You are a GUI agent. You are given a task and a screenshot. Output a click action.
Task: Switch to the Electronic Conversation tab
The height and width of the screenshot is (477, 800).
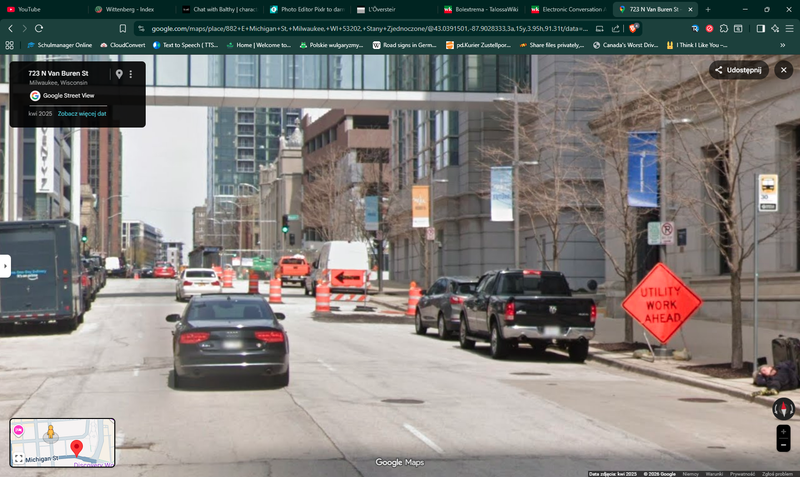point(568,9)
